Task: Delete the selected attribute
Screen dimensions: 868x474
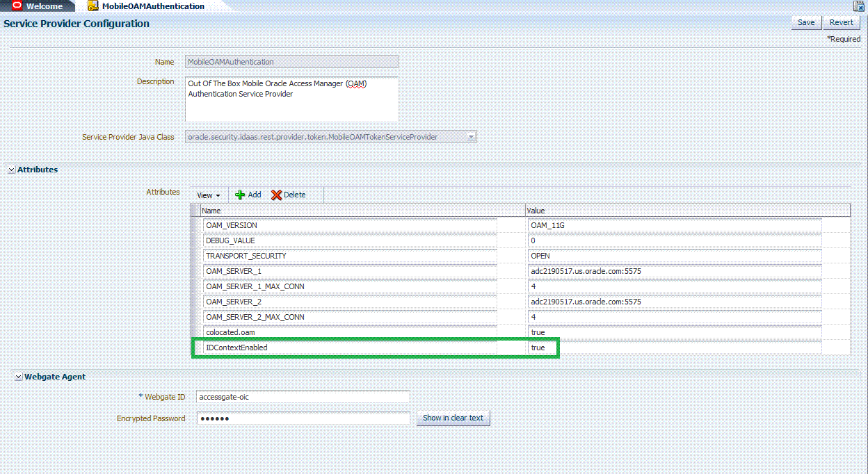Action: click(x=288, y=195)
